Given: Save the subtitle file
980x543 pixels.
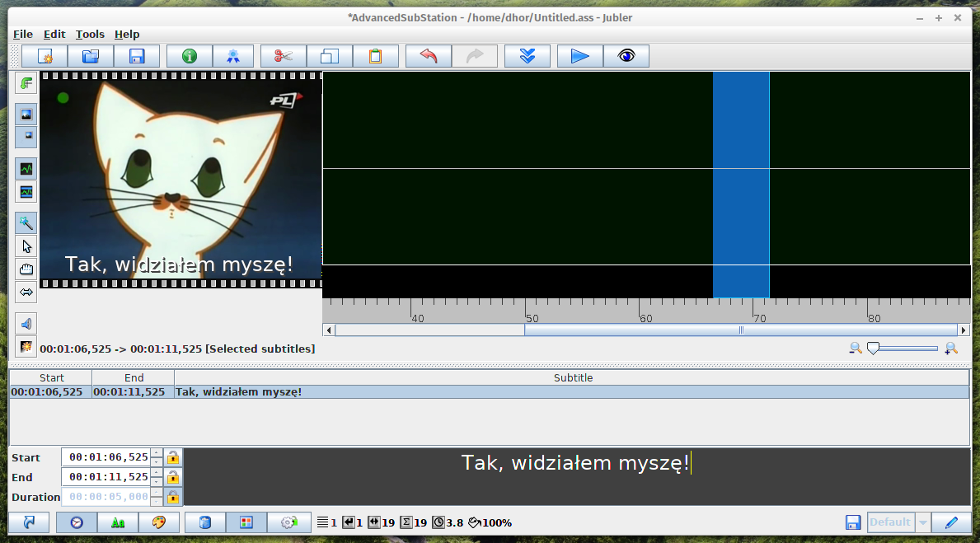Looking at the screenshot, I should (x=137, y=56).
